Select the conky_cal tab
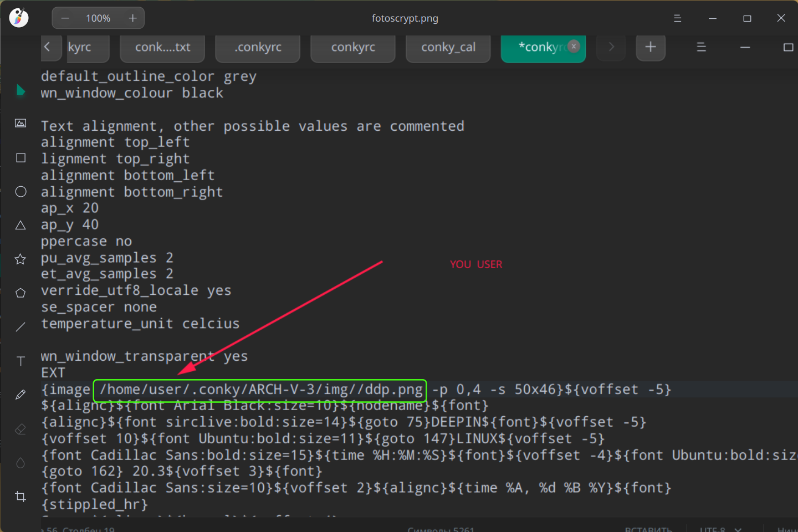This screenshot has height=532, width=798. (448, 48)
